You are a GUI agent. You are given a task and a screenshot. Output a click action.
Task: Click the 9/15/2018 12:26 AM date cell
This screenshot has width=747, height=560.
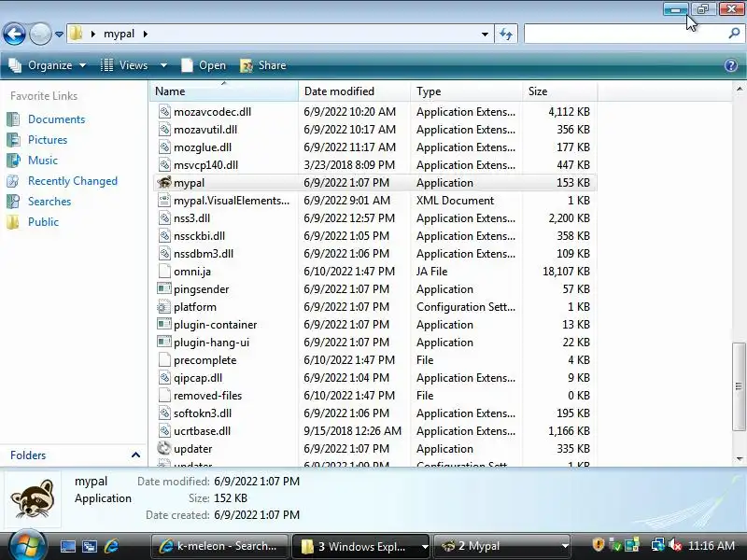353,431
